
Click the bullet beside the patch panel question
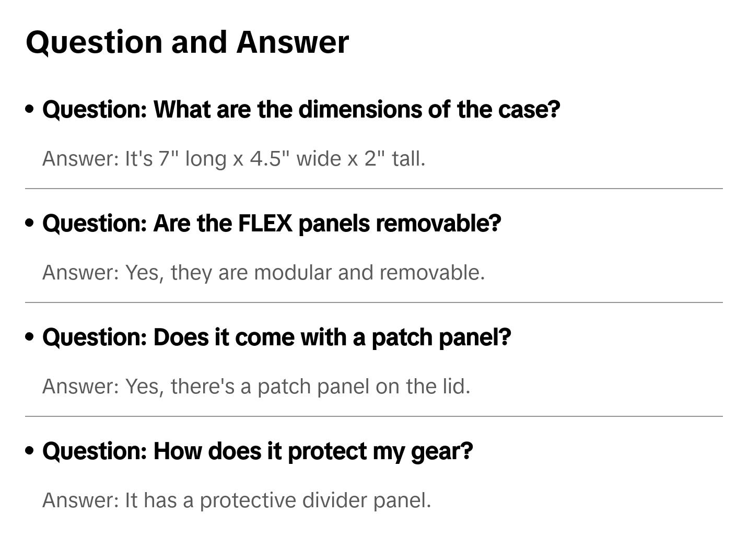tap(30, 337)
